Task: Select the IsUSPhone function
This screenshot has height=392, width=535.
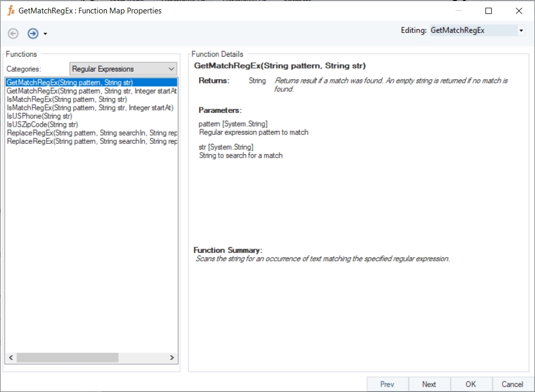Action: (x=39, y=116)
